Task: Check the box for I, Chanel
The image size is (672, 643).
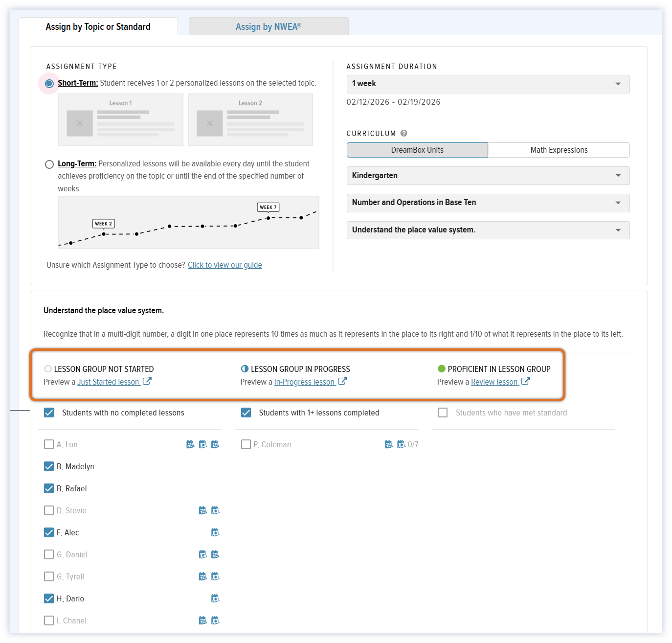Action: point(49,620)
